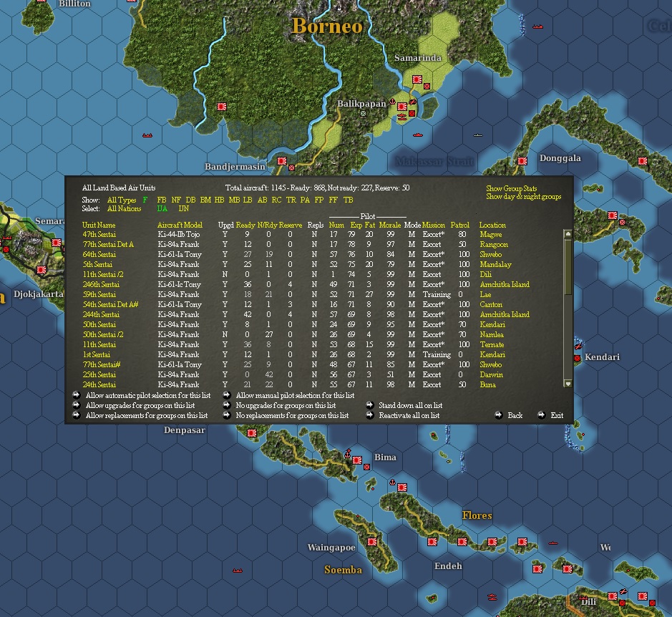Toggle the DB dive bomber filter
Image resolution: width=672 pixels, height=617 pixels.
(x=190, y=200)
